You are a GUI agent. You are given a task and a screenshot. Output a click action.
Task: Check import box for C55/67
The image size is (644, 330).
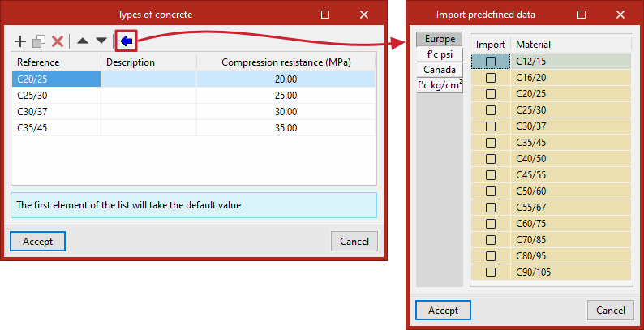click(491, 208)
